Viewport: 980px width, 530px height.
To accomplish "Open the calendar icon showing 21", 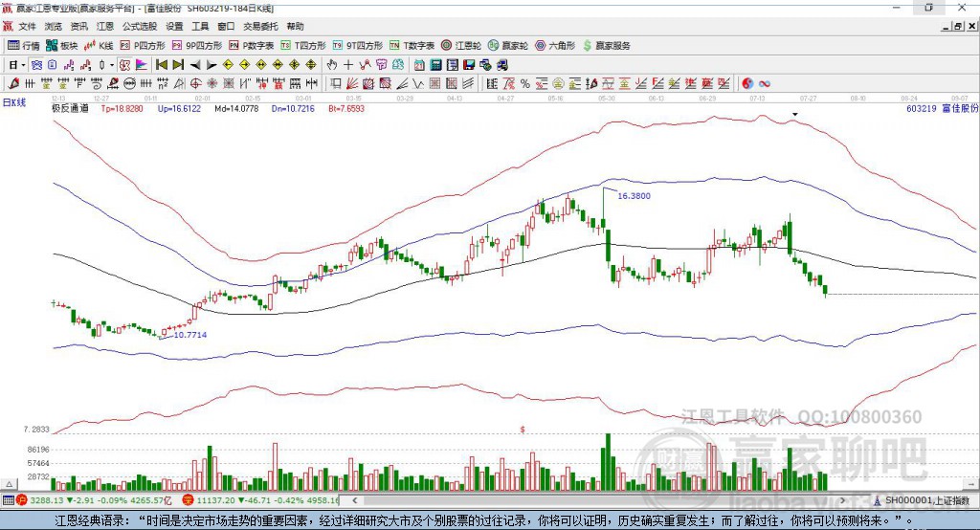I will [419, 65].
